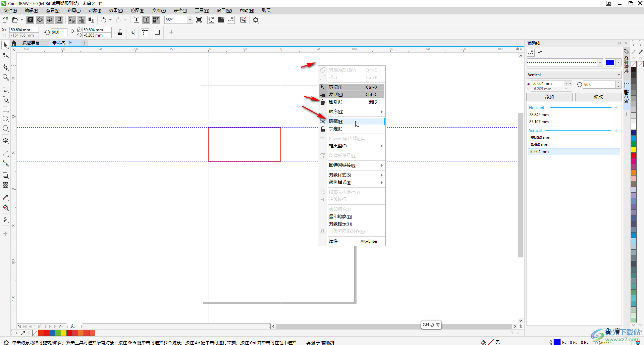Expand the 颜色样式(R) submenu
The width and height of the screenshot is (644, 345).
pos(352,182)
